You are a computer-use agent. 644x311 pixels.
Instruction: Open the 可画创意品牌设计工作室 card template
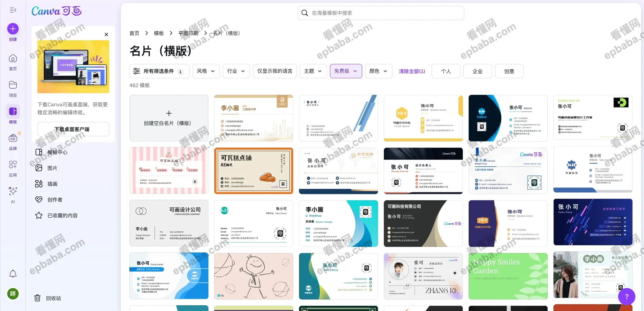point(593,118)
